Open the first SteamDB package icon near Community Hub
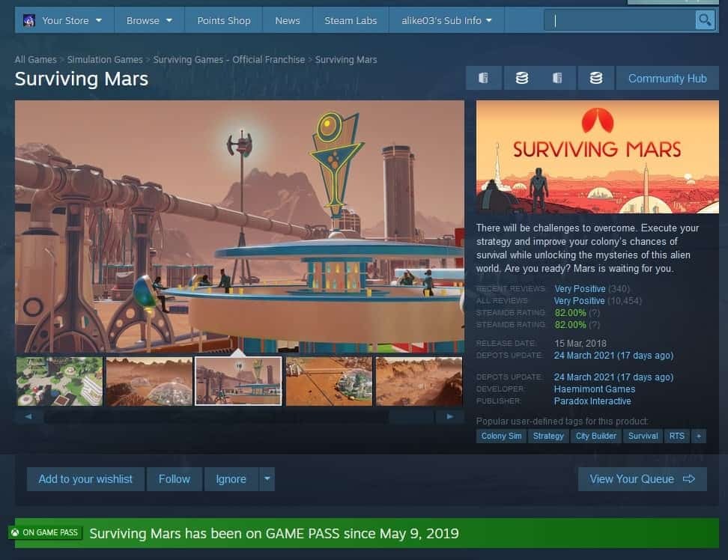Screen dimensions: 728x560 point(483,77)
